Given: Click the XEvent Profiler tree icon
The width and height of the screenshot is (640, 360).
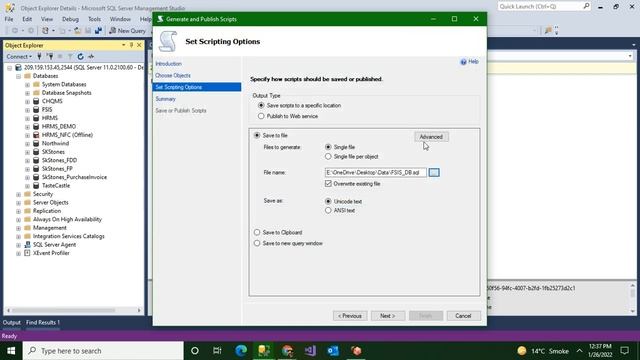Looking at the screenshot, I should [27, 253].
